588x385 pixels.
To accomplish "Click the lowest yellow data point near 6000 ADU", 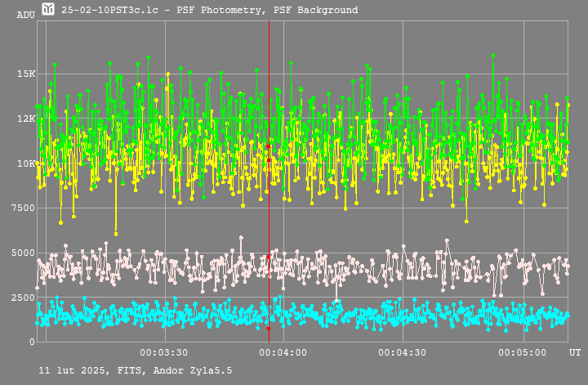I will (x=116, y=234).
